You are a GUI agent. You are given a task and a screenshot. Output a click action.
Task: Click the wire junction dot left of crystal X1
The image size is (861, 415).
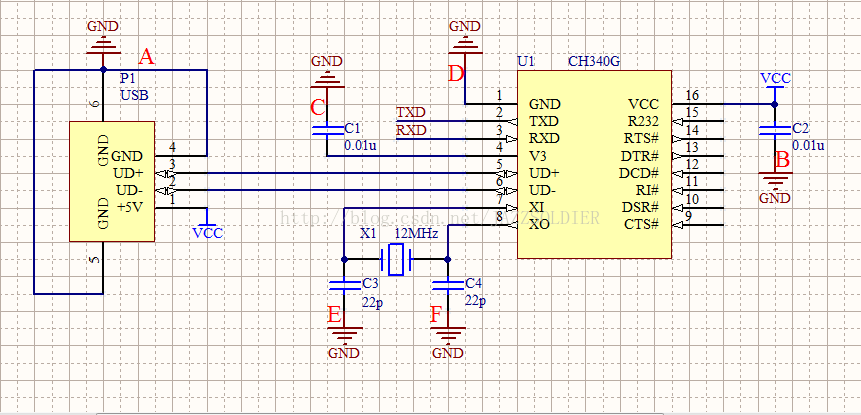344,259
